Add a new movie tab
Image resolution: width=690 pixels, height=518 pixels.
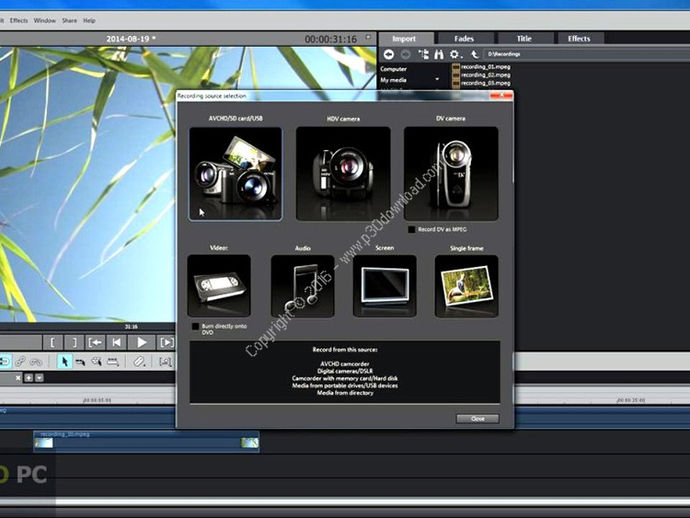(x=29, y=378)
